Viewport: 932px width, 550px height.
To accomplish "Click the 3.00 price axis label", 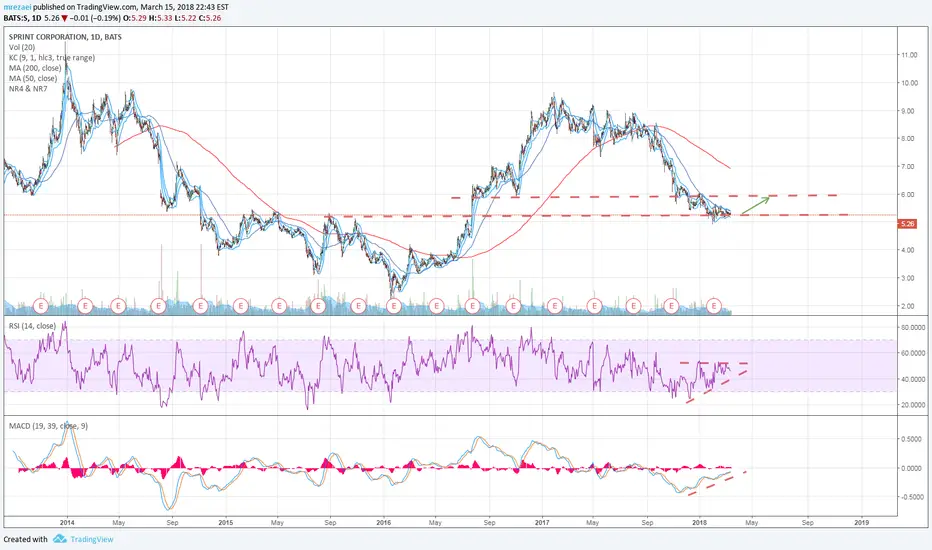I will point(907,278).
